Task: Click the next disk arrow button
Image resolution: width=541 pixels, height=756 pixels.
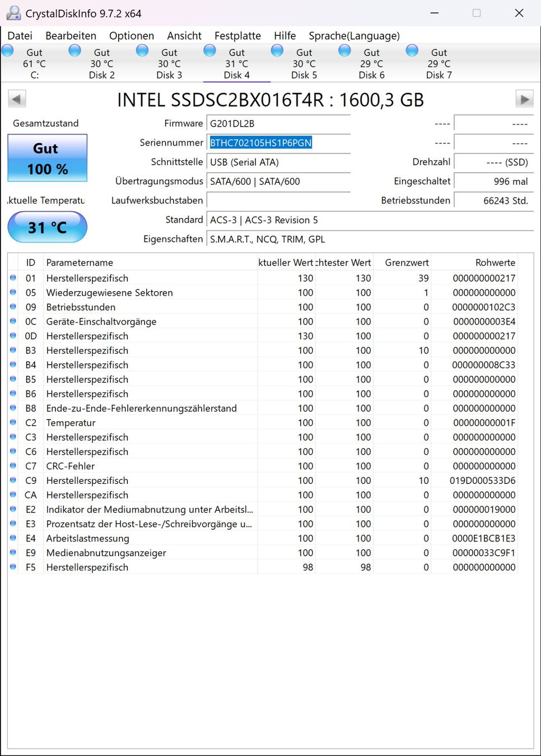Action: [x=524, y=99]
